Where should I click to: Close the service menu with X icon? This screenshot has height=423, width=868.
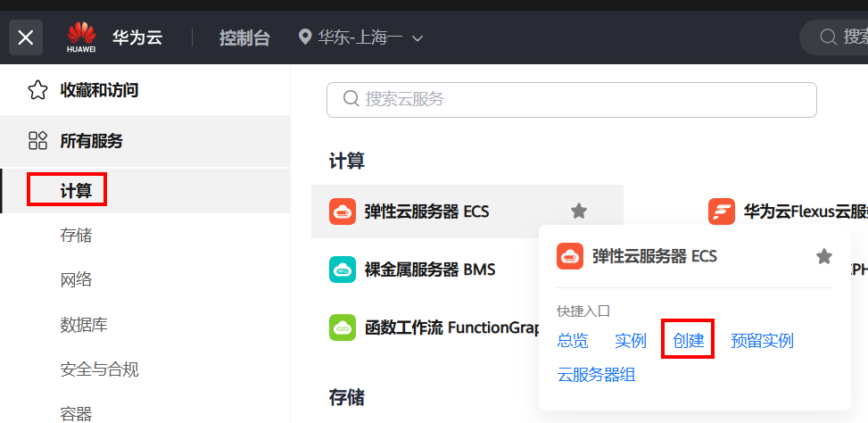click(26, 37)
